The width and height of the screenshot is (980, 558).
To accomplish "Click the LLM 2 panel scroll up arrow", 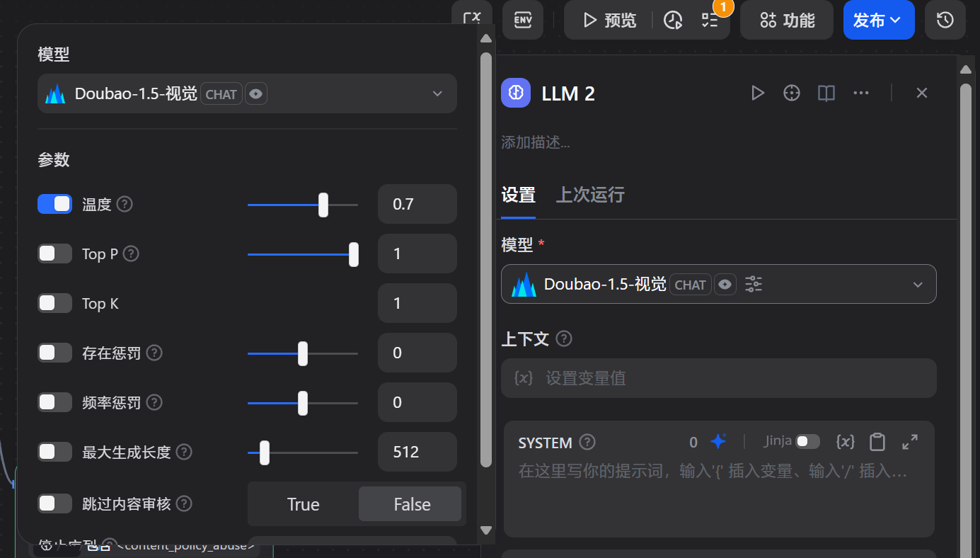I will click(966, 69).
